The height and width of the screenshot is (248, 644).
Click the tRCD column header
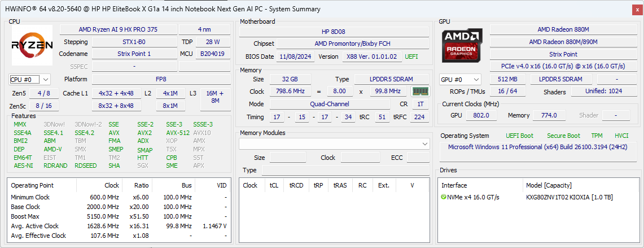tap(296, 185)
